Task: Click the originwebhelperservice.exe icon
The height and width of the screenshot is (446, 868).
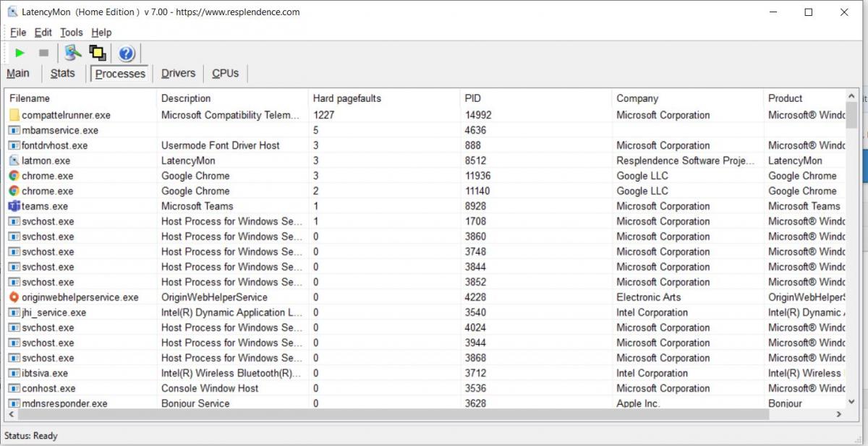Action: pos(14,297)
